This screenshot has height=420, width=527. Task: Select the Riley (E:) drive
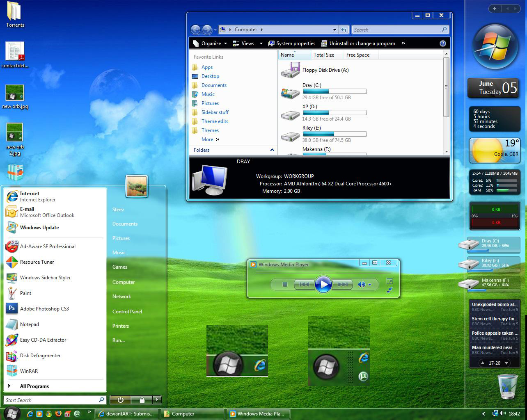(x=323, y=134)
